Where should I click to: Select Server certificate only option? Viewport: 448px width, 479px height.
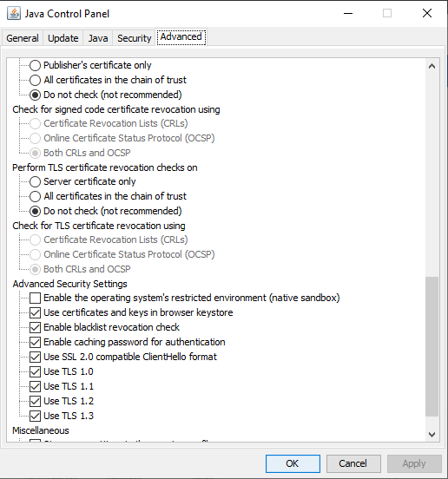(x=35, y=181)
